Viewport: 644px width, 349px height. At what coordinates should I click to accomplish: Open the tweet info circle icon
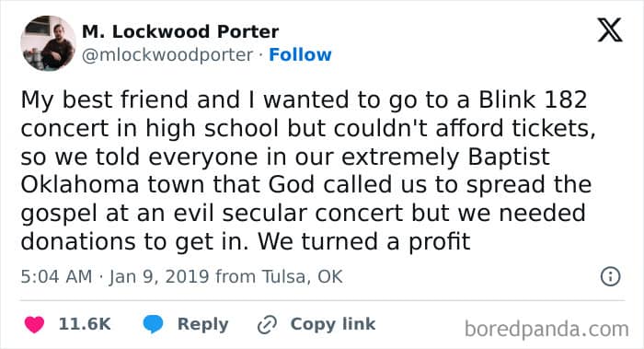610,276
